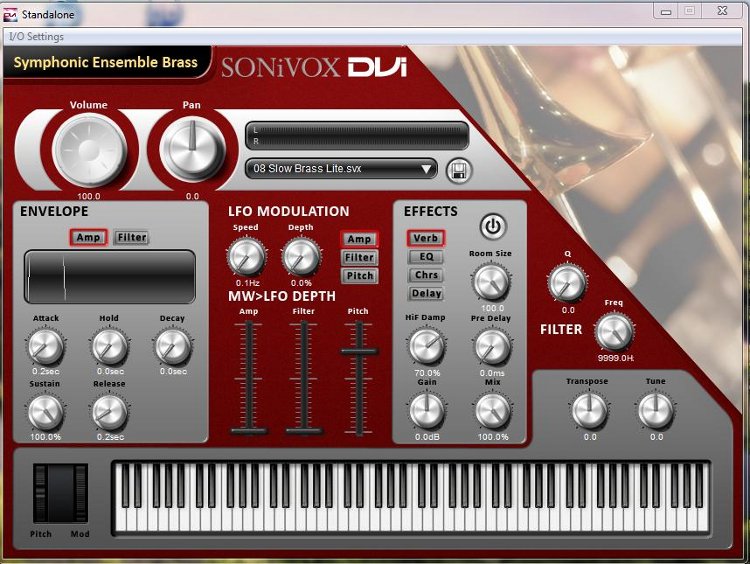
Task: Click the Volume value 100.0
Action: 89,196
